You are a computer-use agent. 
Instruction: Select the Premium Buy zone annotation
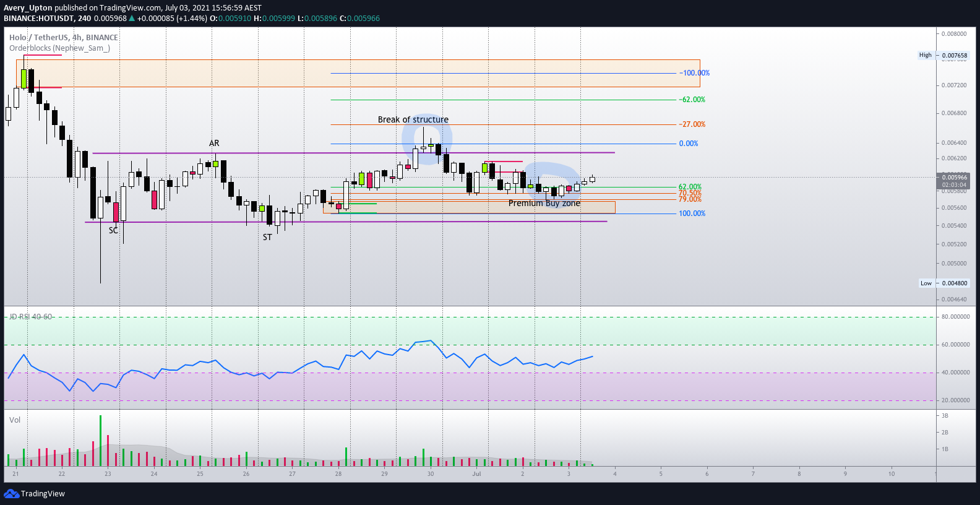(x=544, y=203)
